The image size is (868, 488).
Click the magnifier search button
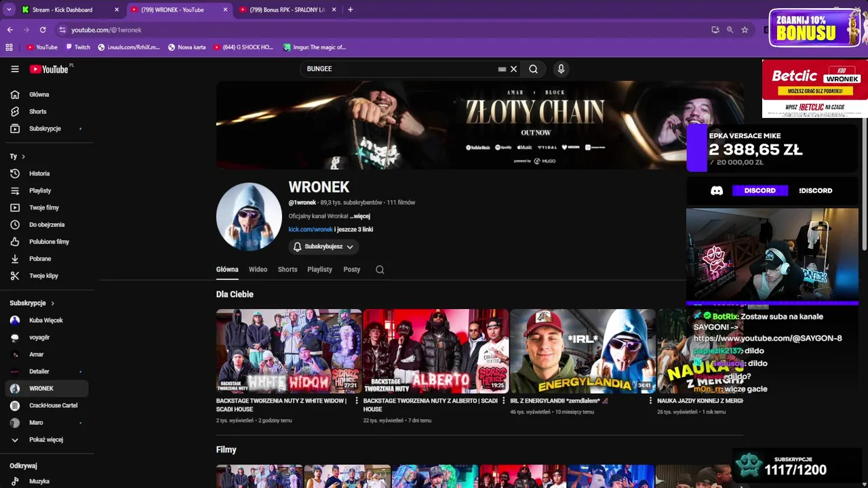533,69
